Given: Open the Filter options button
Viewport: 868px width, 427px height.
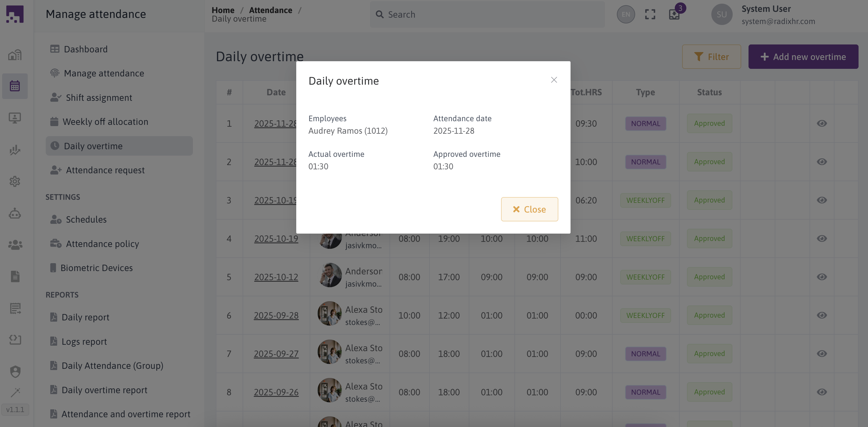Looking at the screenshot, I should coord(711,57).
